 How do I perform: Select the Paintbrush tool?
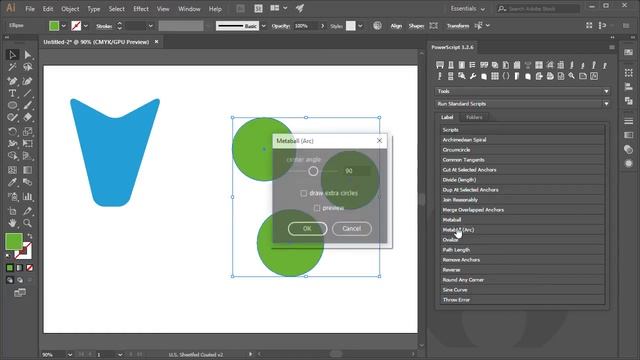(27, 105)
